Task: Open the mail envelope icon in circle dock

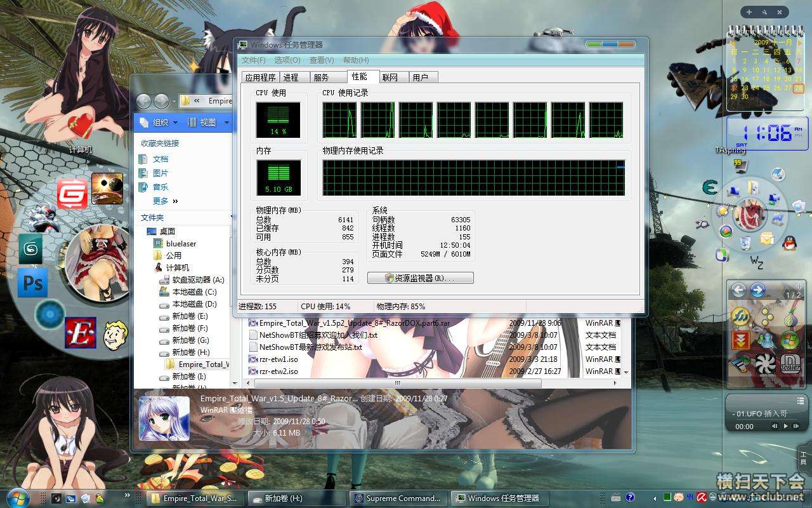Action: tap(766, 239)
